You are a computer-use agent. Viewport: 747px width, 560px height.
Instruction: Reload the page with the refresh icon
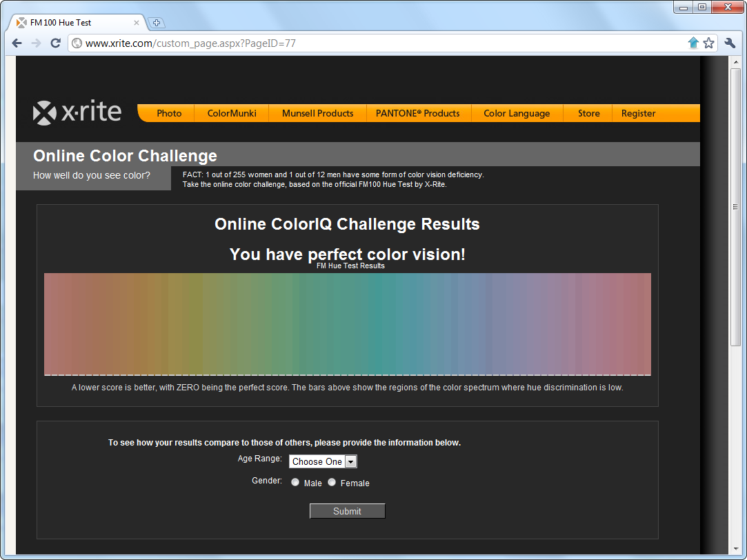click(x=56, y=43)
